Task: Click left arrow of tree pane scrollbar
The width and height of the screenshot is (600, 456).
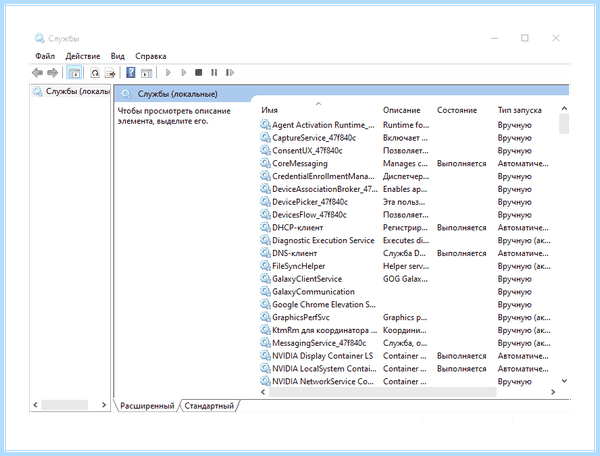Action: click(x=35, y=404)
